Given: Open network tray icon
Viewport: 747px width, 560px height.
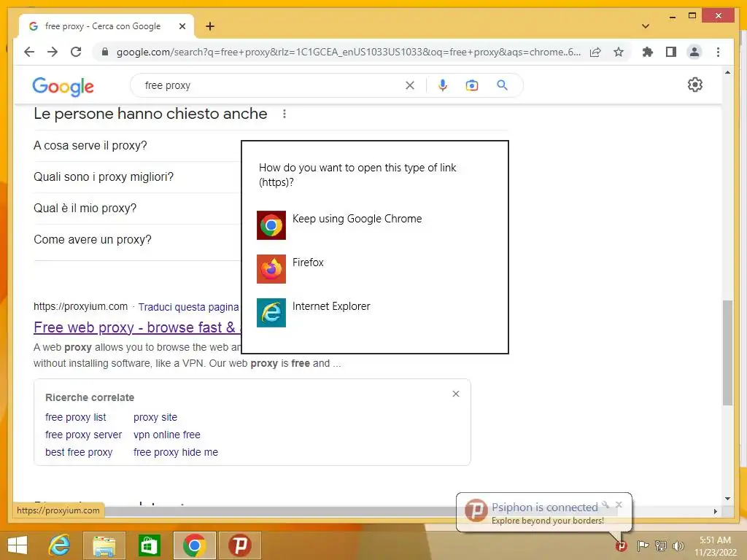Looking at the screenshot, I should (660, 545).
